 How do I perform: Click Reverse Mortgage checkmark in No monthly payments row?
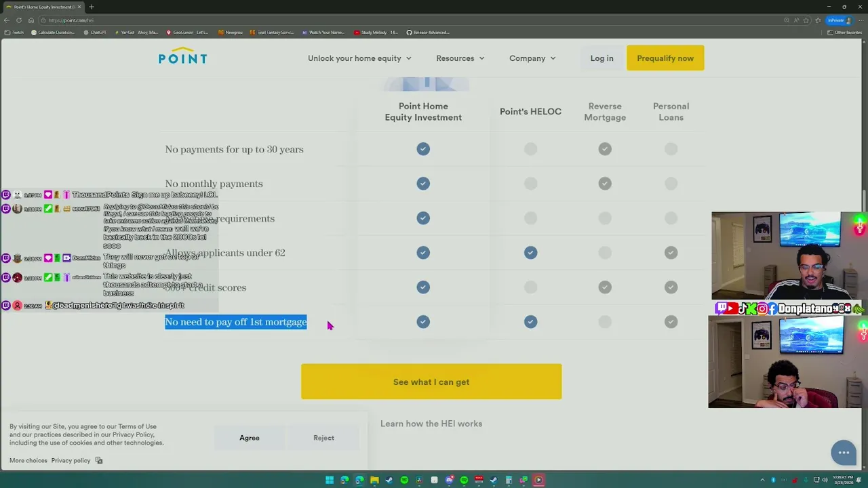coord(605,184)
